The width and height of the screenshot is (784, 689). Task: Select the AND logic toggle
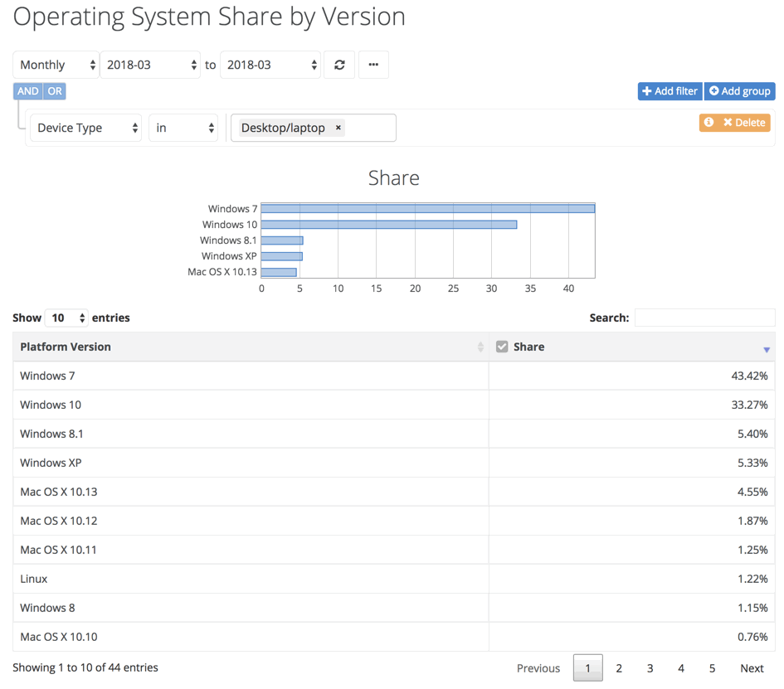click(27, 91)
